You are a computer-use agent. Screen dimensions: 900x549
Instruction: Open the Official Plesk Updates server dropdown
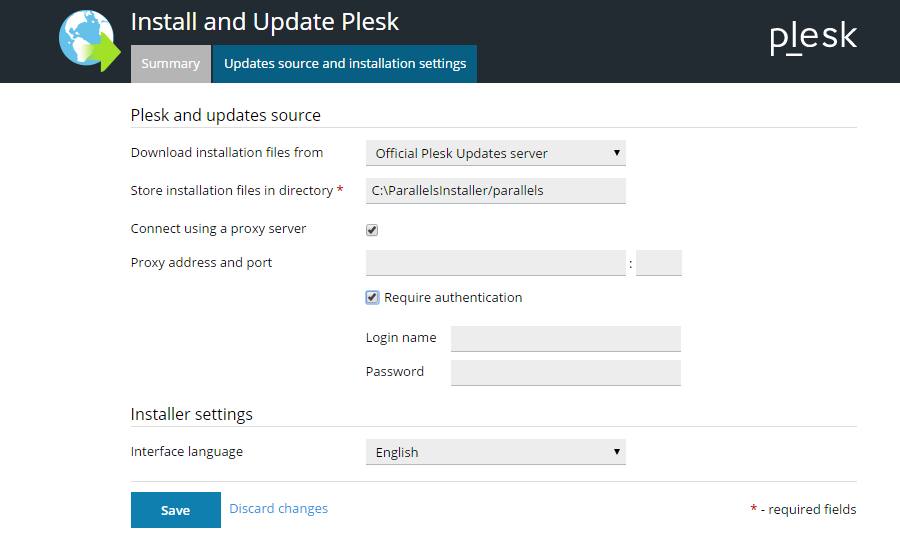tap(496, 153)
